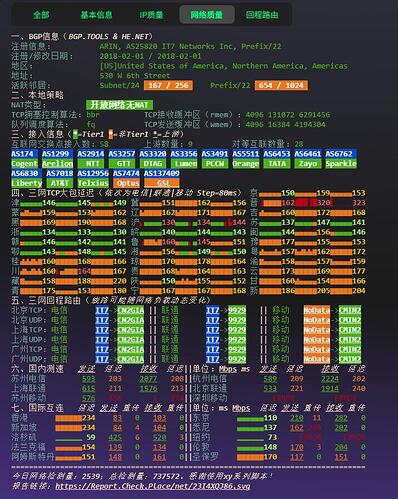Click the 圣保罗 latency value 170

pyautogui.click(x=270, y=457)
